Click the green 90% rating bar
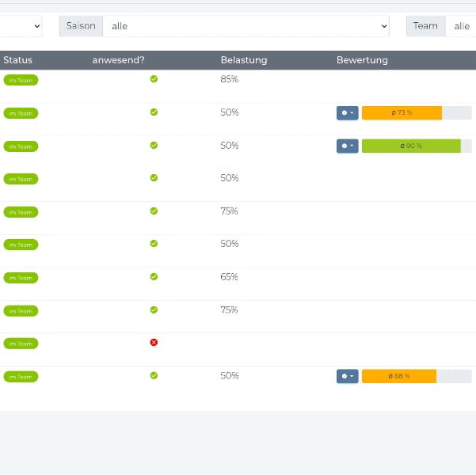This screenshot has width=476, height=475. click(x=411, y=146)
